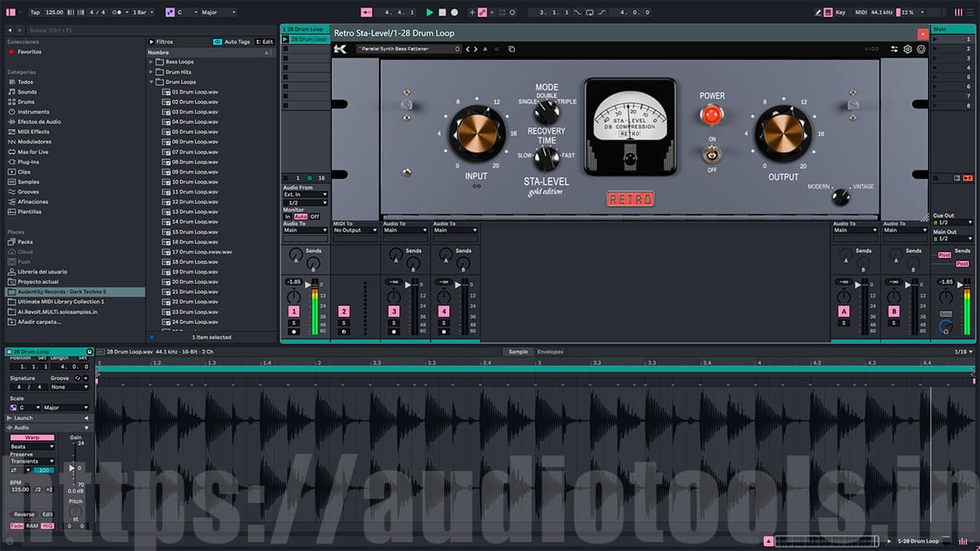Viewport: 980px width, 551px height.
Task: Start playback with the green Play button
Action: pos(430,12)
